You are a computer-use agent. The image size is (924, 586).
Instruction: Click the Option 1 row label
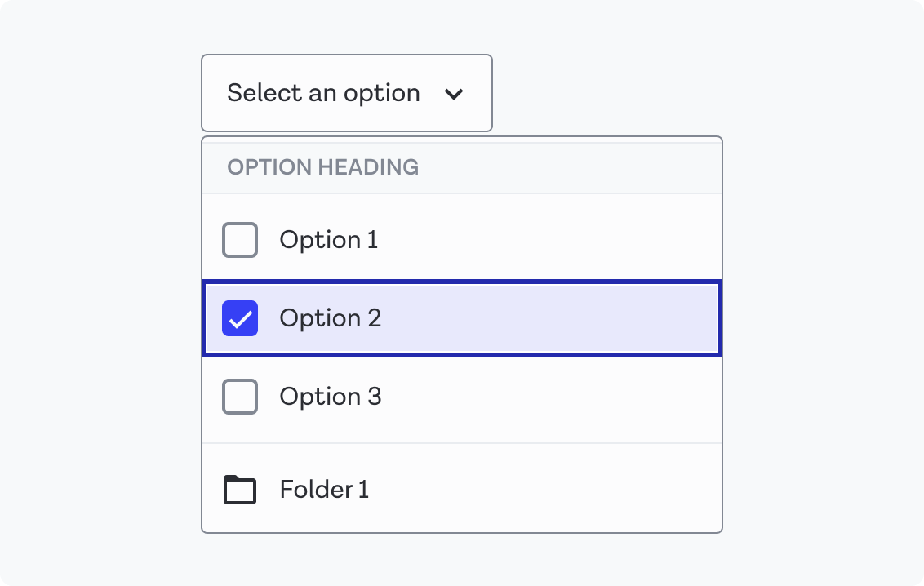[x=329, y=239]
